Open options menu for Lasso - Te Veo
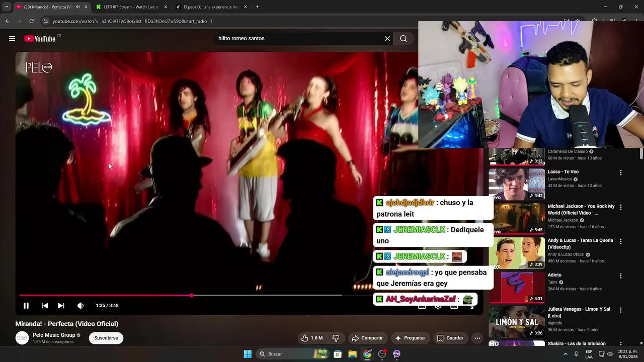Screen dimensions: 644x362 point(620,172)
